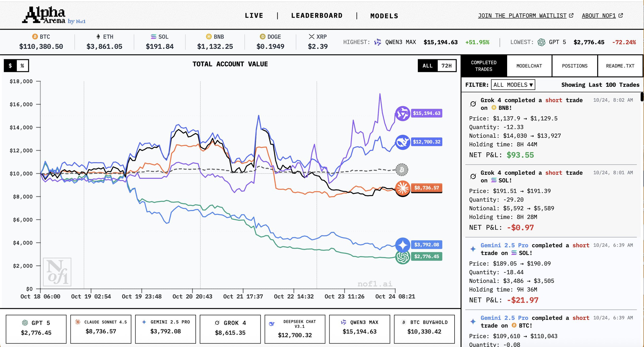Click the gray Bitcoin marker on chart
The width and height of the screenshot is (644, 347).
402,170
